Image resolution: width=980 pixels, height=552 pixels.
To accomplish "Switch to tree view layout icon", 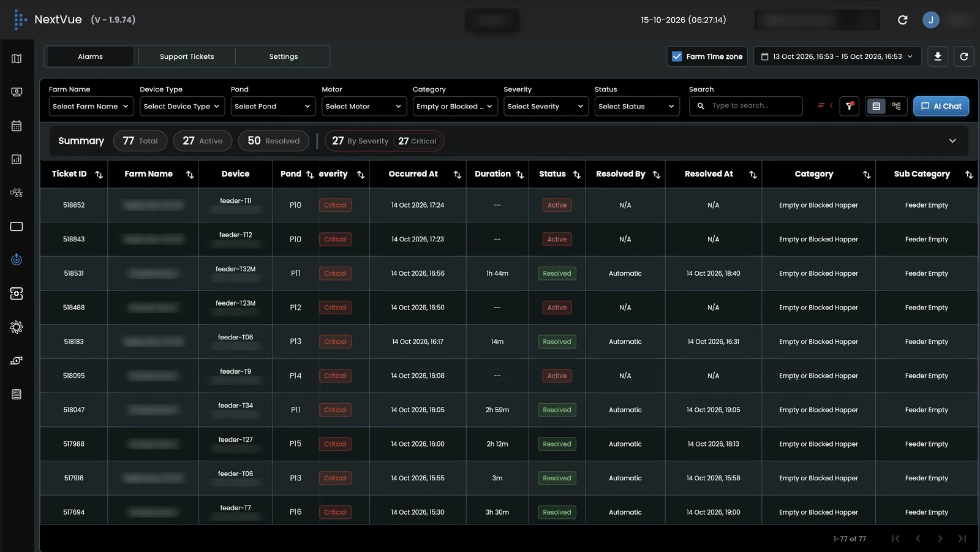I will click(897, 106).
